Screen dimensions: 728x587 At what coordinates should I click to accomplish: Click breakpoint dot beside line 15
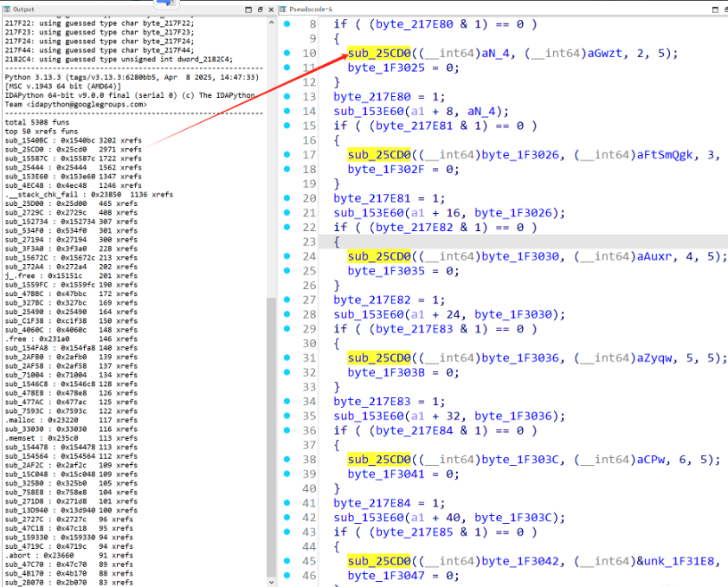(x=287, y=126)
